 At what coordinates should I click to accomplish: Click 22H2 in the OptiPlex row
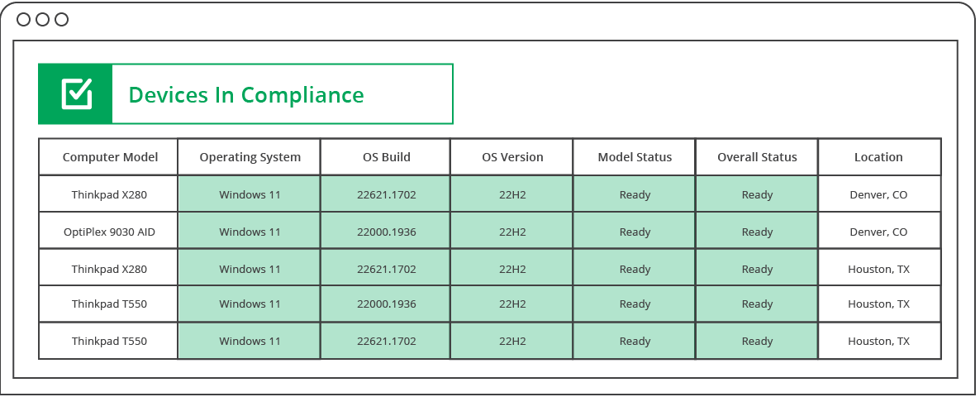(x=512, y=232)
